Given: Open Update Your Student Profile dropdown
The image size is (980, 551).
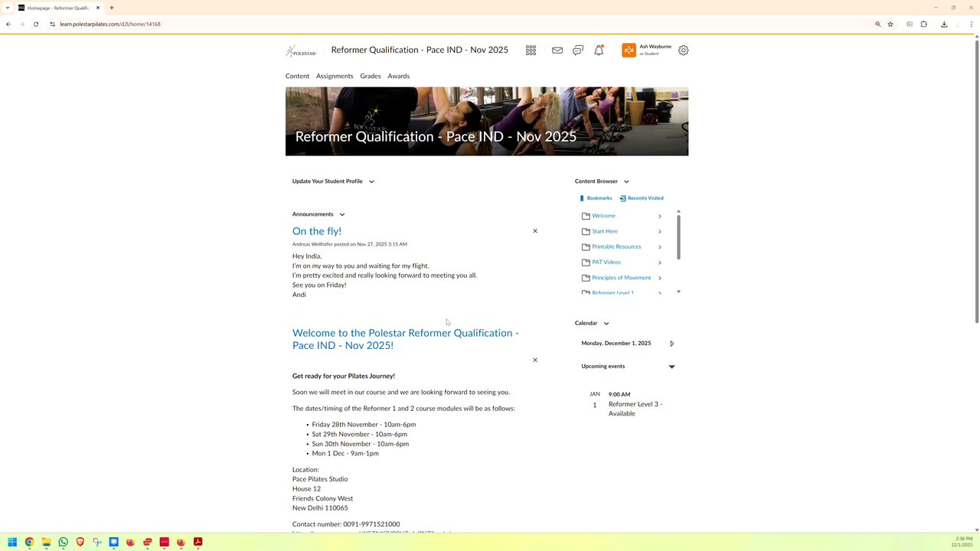Looking at the screenshot, I should [x=371, y=181].
